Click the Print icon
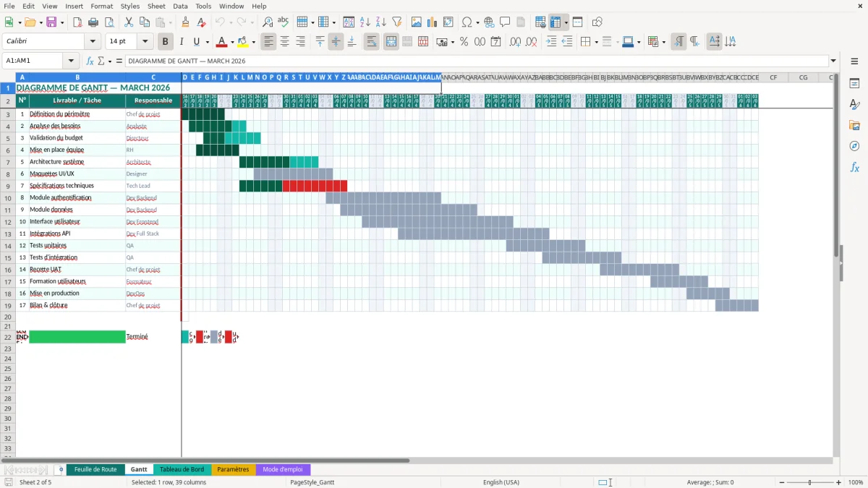This screenshot has width=868, height=488. [93, 22]
